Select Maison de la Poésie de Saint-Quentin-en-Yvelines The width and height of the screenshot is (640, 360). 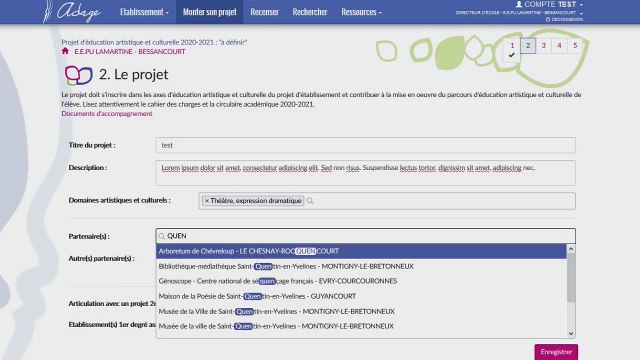(361, 296)
